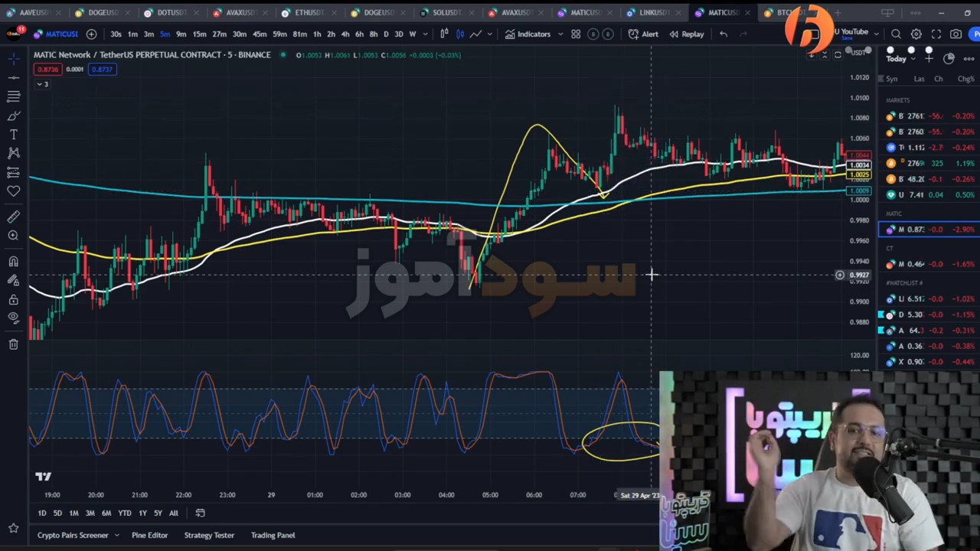Screen dimensions: 980x551
Task: Select the crosshair cursor tool
Action: coord(14,59)
